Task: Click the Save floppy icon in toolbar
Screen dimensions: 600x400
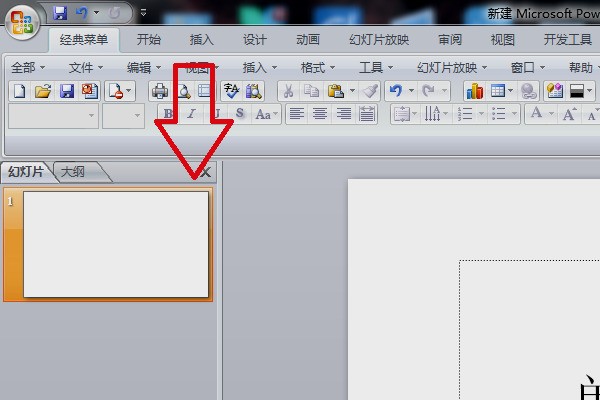Action: (67, 91)
